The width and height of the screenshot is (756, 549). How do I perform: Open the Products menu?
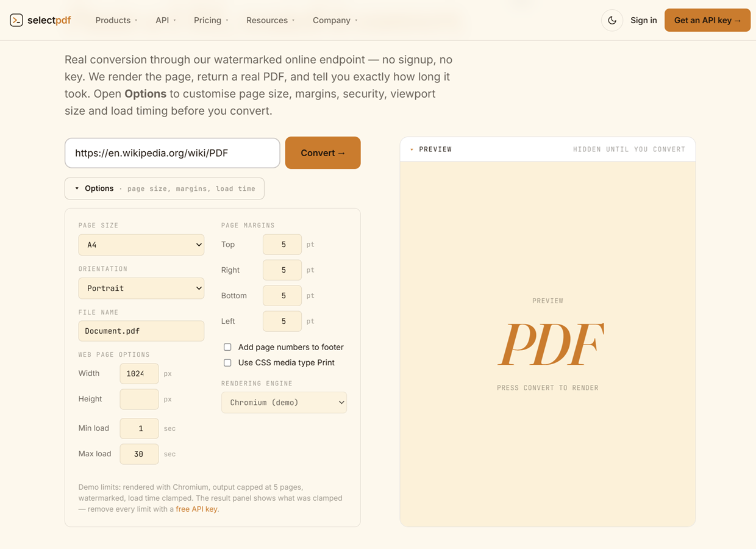(116, 20)
